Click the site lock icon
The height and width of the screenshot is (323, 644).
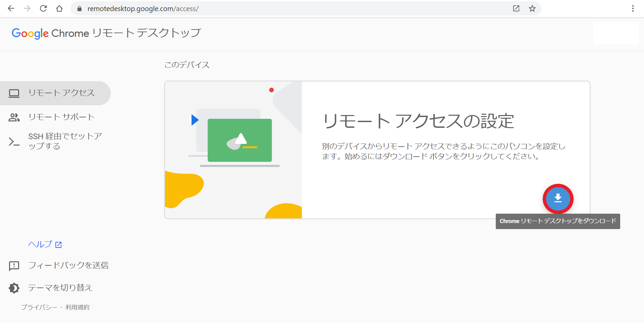coord(79,9)
